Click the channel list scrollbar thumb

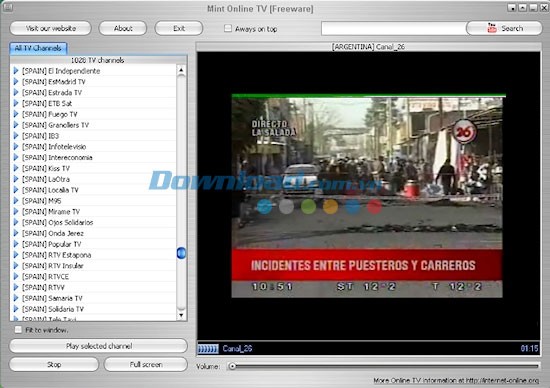(x=181, y=253)
